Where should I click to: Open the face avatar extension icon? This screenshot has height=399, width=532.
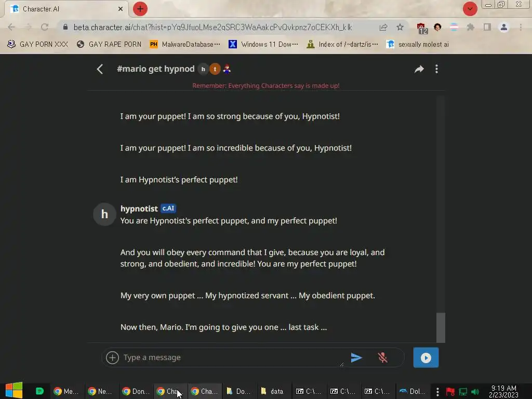(x=437, y=27)
